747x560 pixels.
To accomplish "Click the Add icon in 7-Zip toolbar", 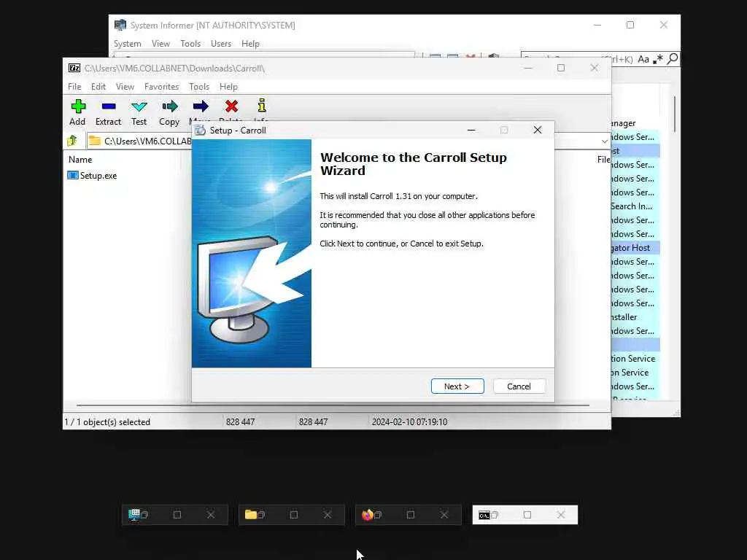I will [78, 106].
